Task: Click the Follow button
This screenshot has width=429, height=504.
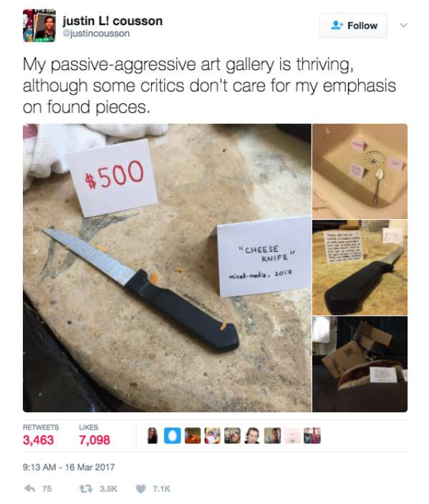Action: [x=353, y=25]
